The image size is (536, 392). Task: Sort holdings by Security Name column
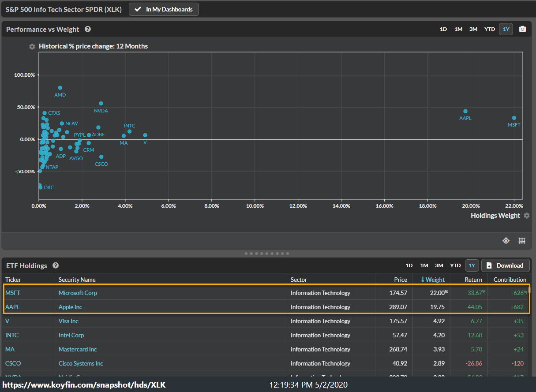(77, 280)
